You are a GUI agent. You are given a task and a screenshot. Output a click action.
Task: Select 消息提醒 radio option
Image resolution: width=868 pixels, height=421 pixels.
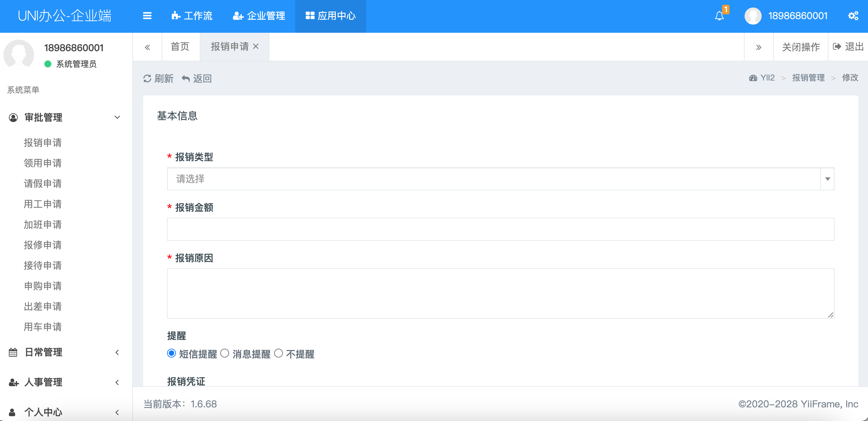click(225, 353)
